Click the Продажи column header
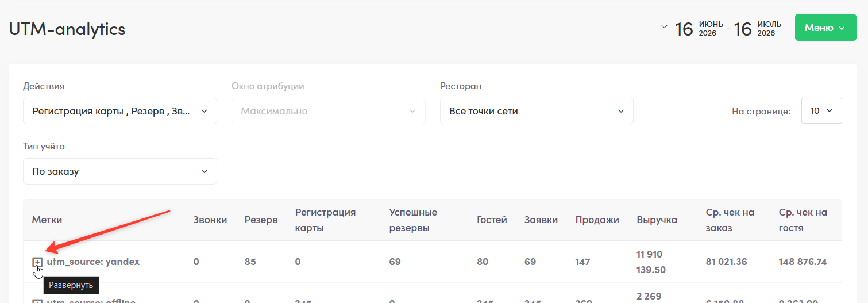This screenshot has width=868, height=303. [597, 220]
